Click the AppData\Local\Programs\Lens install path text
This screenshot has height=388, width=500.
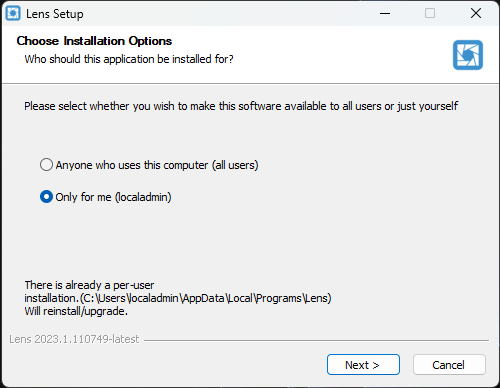(206, 298)
